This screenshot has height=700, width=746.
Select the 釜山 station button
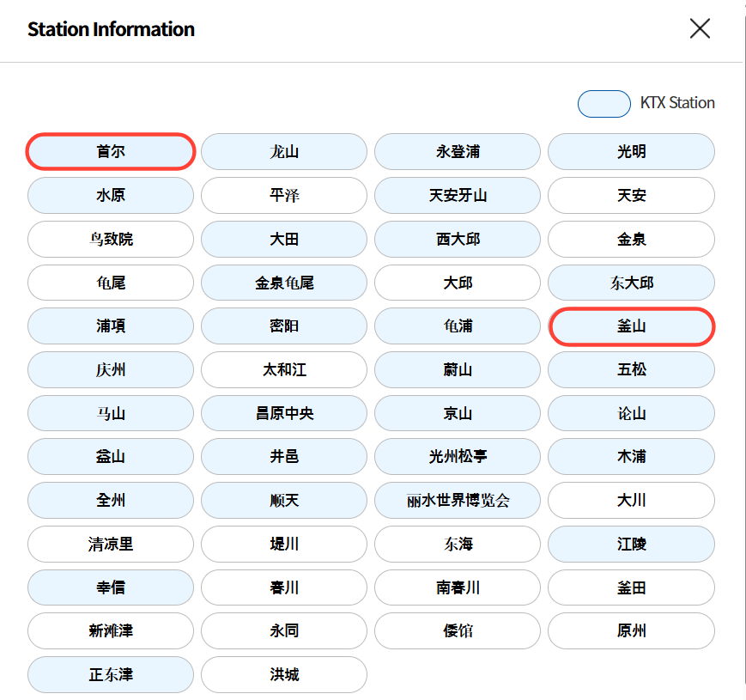tap(631, 326)
